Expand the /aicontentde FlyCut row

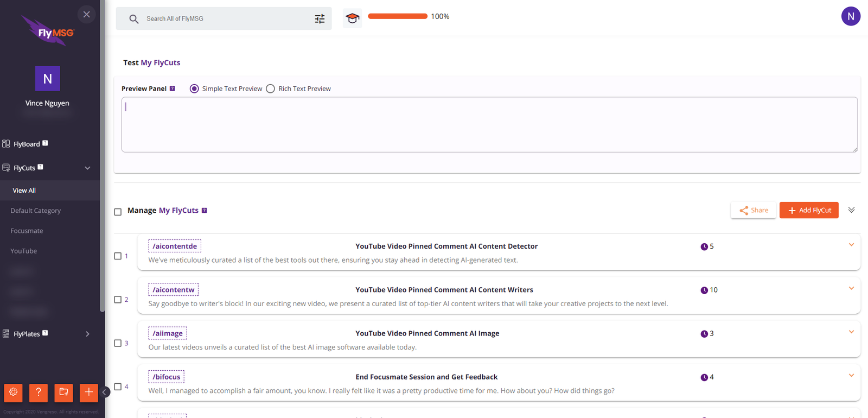851,245
